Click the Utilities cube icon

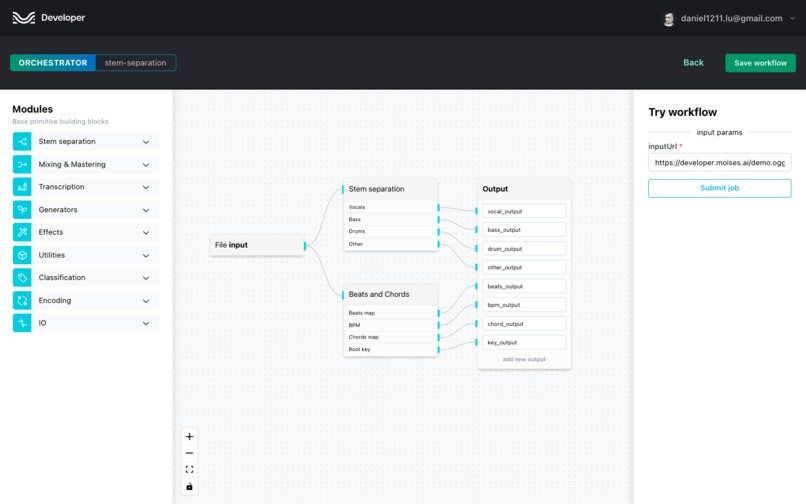point(22,255)
